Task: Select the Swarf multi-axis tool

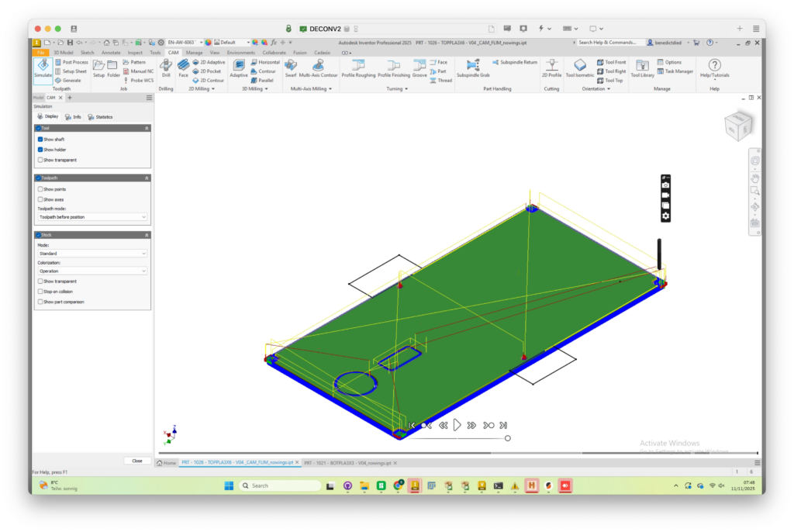Action: click(x=291, y=68)
